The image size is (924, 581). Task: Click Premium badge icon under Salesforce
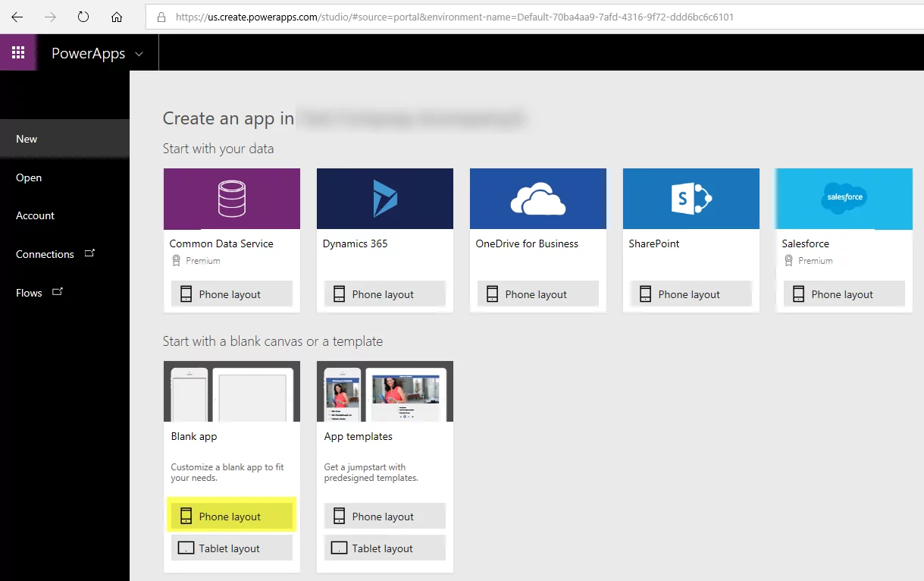click(x=788, y=260)
